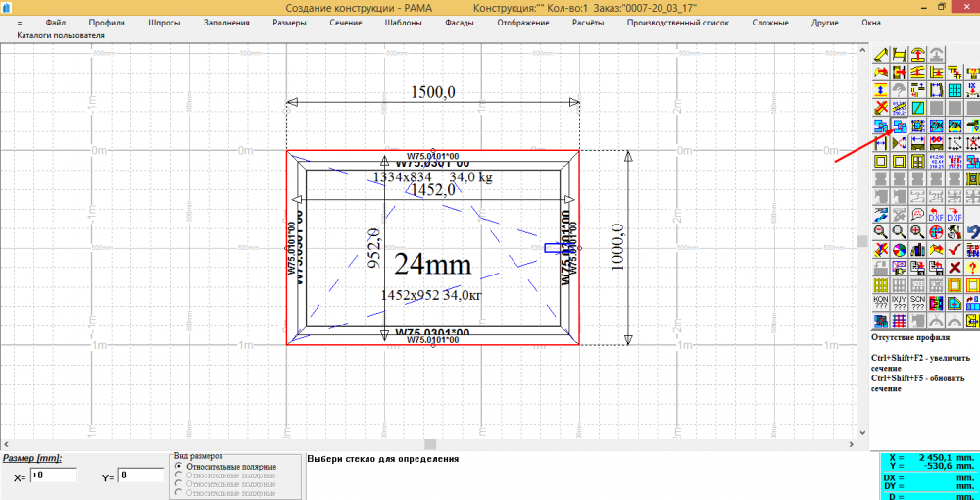Viewport: 980px width, 500px height.
Task: Open the Файл menu
Action: pyautogui.click(x=56, y=23)
